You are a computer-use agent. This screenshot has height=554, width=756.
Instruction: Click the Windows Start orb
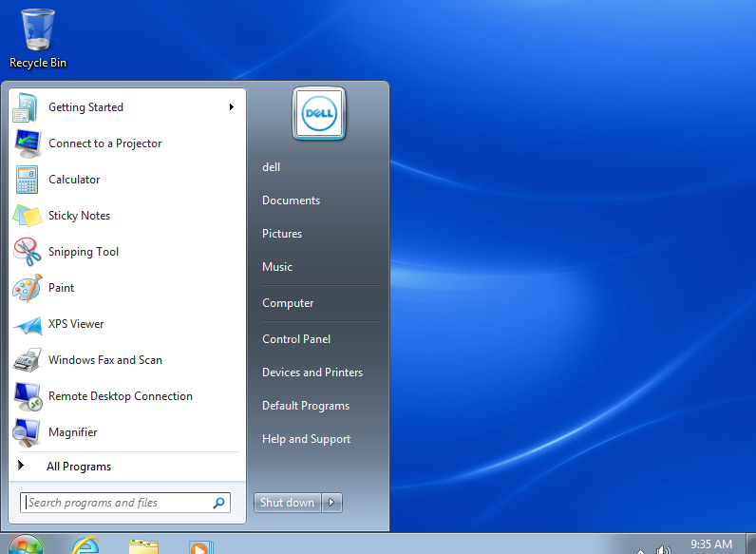point(25,545)
